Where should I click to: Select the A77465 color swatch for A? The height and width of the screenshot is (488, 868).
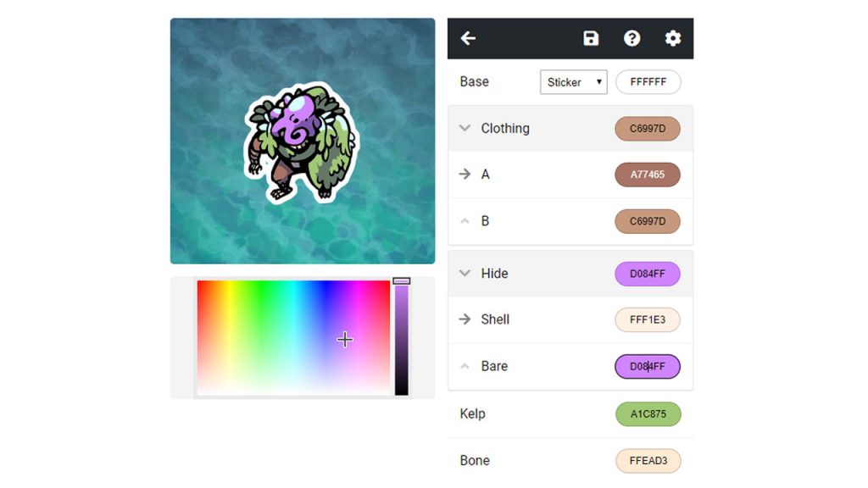[x=647, y=175]
